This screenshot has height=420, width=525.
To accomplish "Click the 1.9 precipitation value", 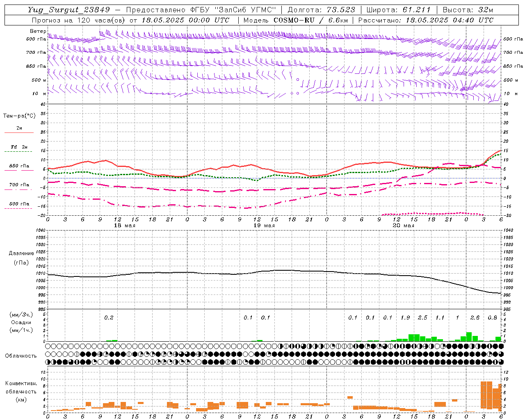I will [x=405, y=318].
